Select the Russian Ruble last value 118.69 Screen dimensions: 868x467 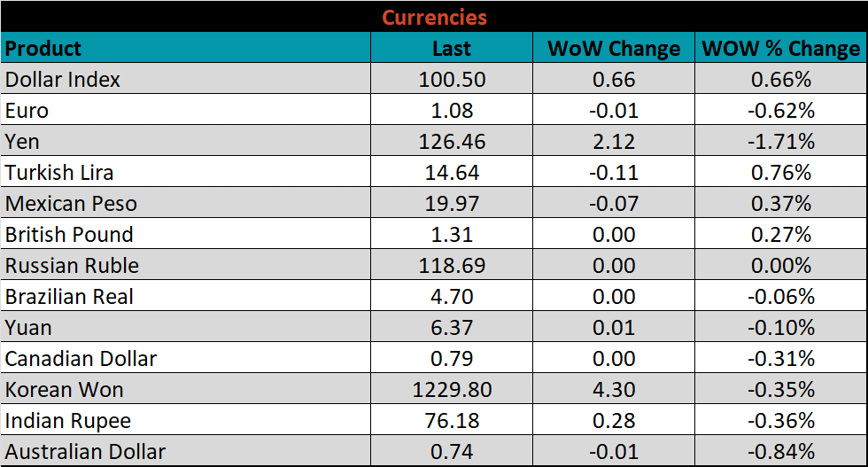point(452,266)
